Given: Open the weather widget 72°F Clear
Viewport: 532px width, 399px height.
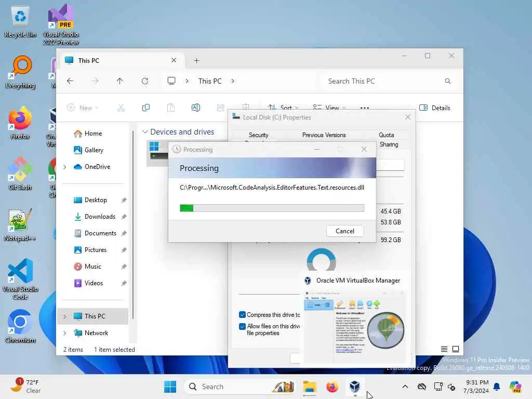Looking at the screenshot, I should pos(25,386).
